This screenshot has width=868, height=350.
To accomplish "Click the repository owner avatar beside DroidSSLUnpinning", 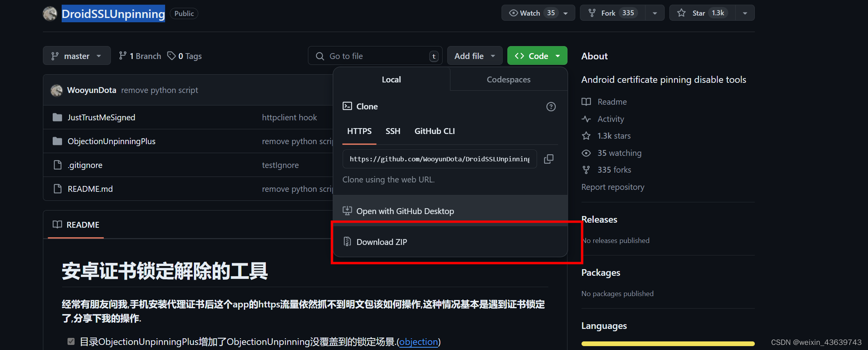I will click(x=50, y=14).
